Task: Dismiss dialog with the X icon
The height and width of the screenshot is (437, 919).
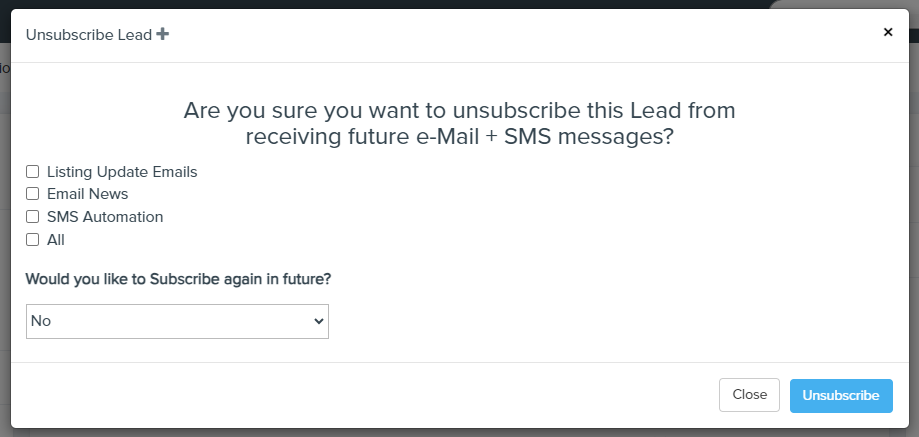Action: 888,32
